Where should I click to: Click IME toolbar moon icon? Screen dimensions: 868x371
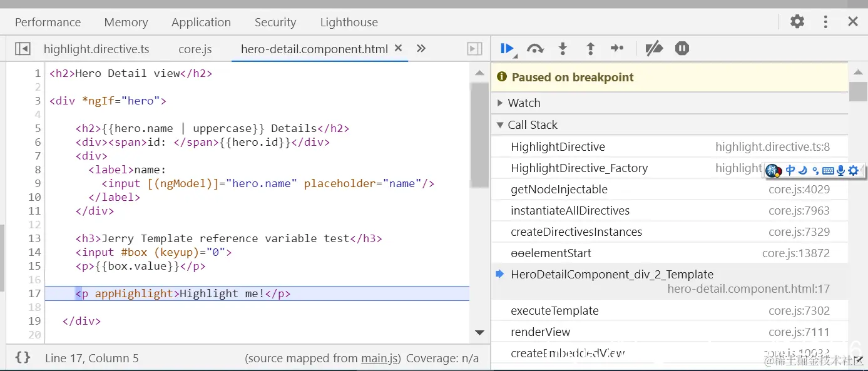tap(802, 170)
